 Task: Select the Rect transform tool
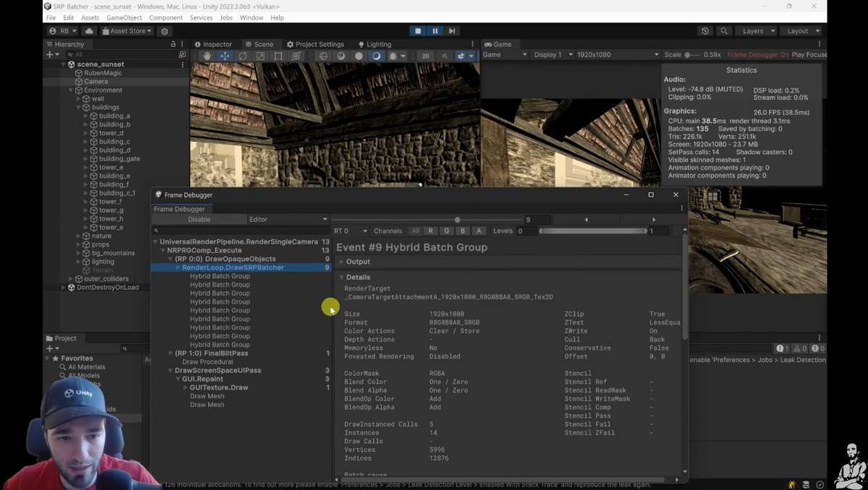point(278,54)
